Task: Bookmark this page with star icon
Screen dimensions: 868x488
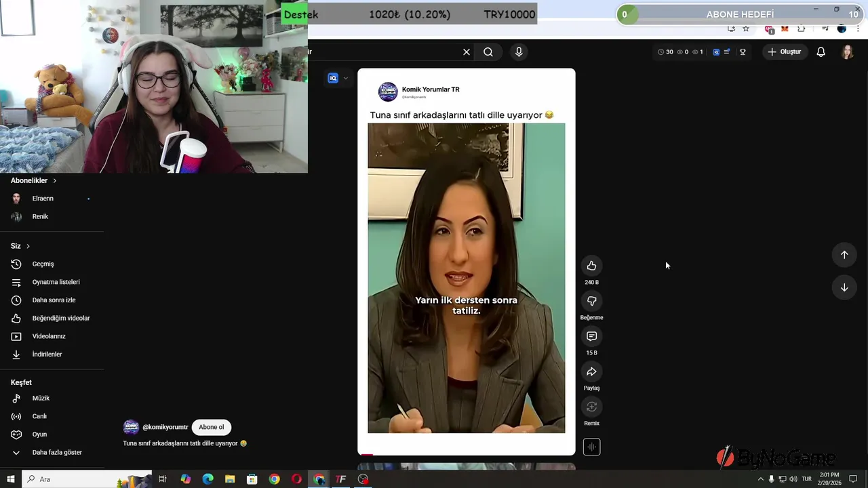Action: point(746,28)
